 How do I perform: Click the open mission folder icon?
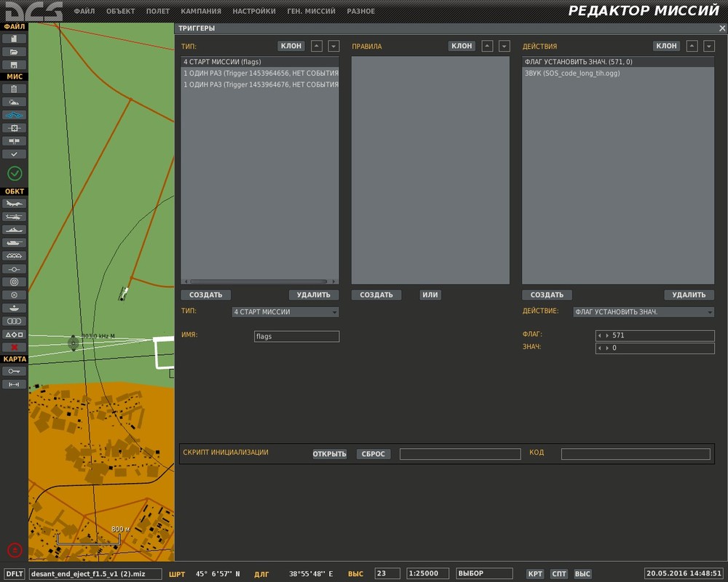[x=15, y=52]
